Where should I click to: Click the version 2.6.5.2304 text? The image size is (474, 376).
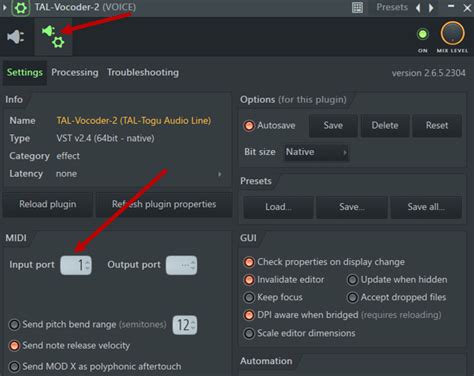pos(429,73)
